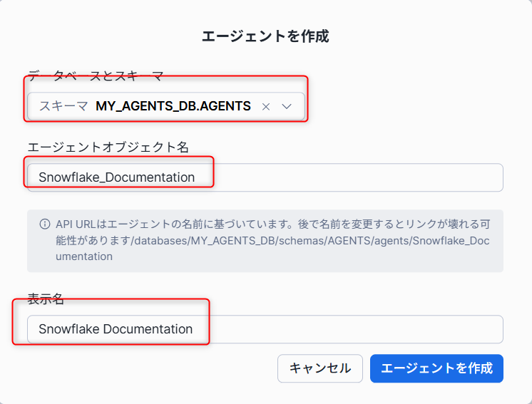Click the データベースとスキーマ label

(96, 74)
